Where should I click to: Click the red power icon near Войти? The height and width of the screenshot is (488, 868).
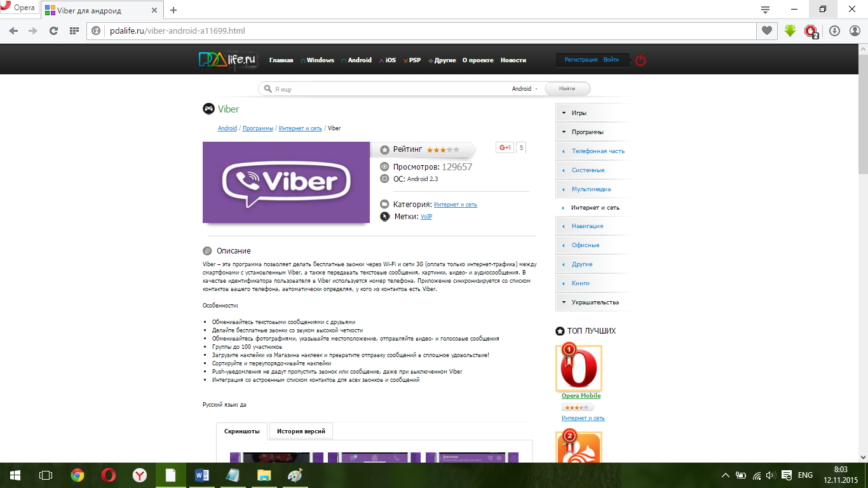tap(641, 60)
